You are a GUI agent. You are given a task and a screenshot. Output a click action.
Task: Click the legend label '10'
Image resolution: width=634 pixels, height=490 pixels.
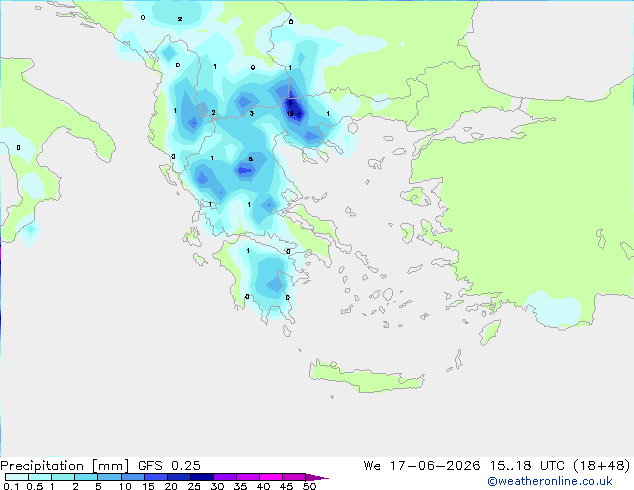pyautogui.click(x=125, y=486)
